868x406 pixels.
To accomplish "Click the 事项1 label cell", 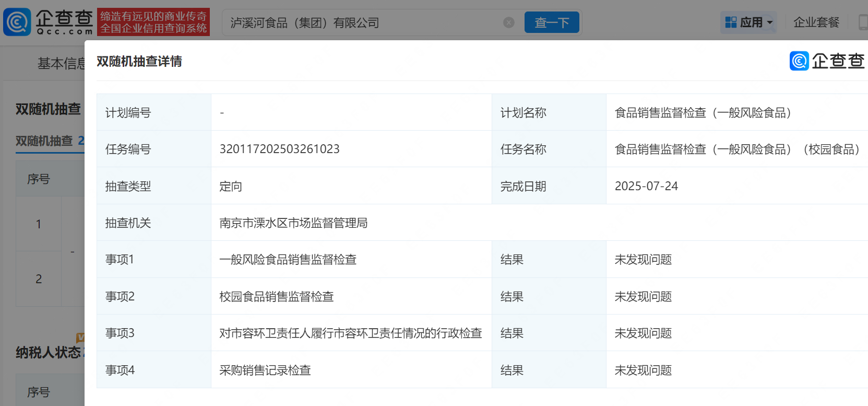I will pos(154,259).
